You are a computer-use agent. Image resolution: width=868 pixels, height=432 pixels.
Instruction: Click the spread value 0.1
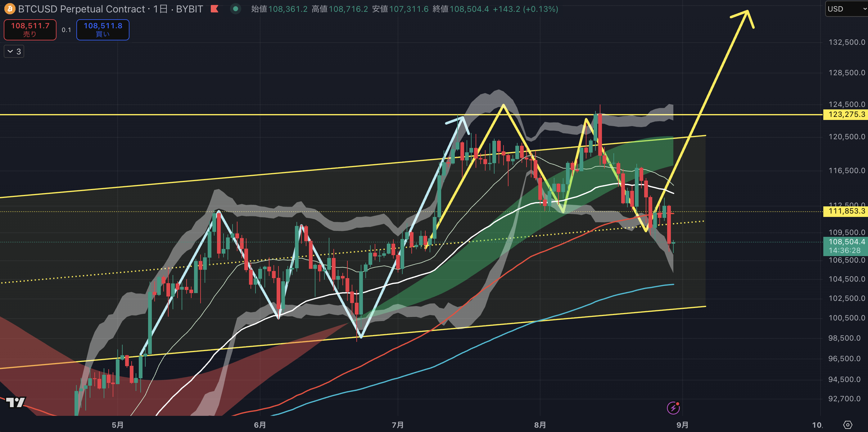point(66,30)
